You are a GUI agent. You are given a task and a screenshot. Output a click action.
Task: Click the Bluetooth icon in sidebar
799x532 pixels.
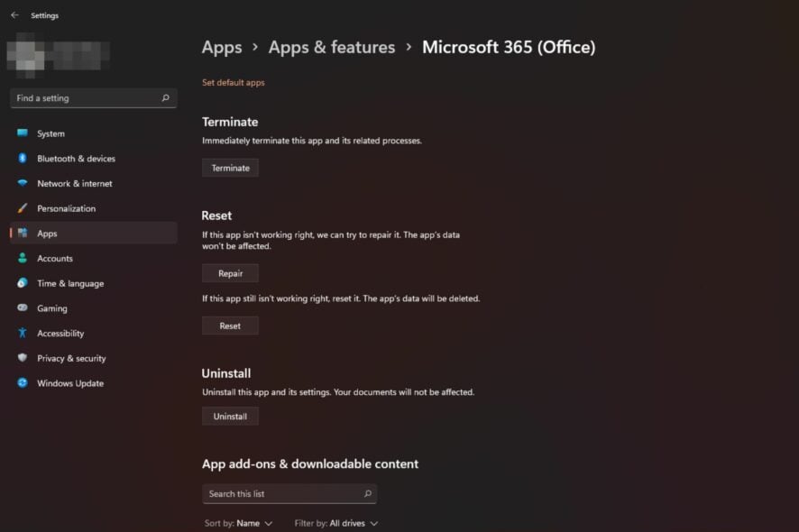[23, 158]
